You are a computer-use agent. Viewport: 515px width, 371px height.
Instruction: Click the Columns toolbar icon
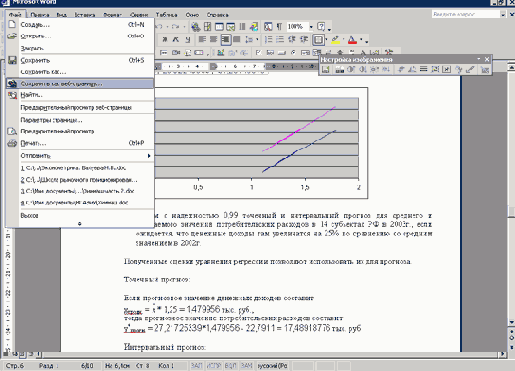tap(242, 26)
